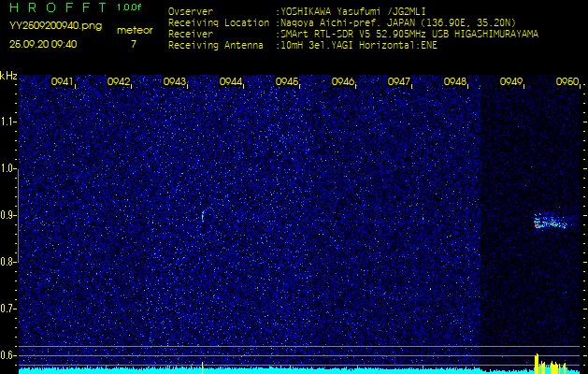Click the Receiver label
This screenshot has height=374, width=588.
point(191,35)
